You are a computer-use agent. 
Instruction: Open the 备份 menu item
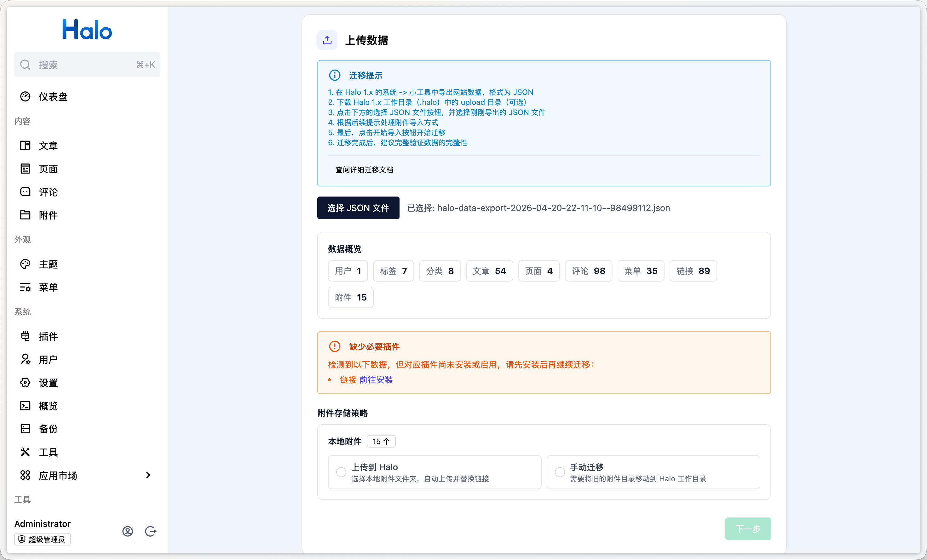click(48, 429)
